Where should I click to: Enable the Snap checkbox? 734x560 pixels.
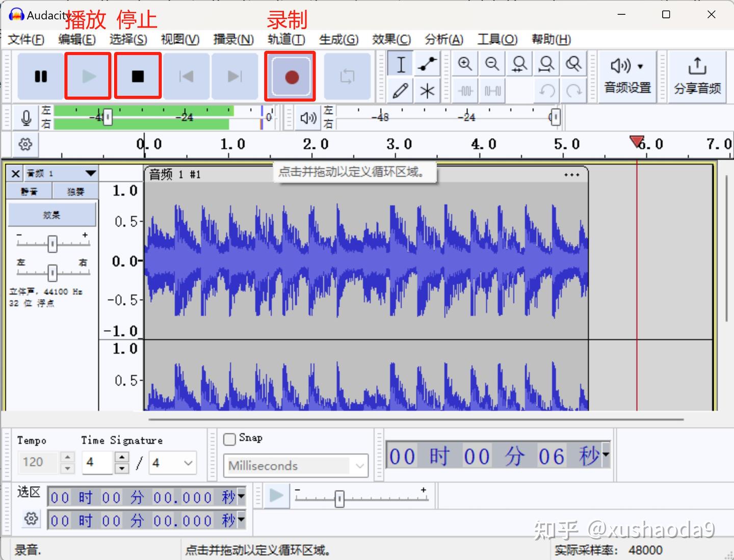(229, 439)
